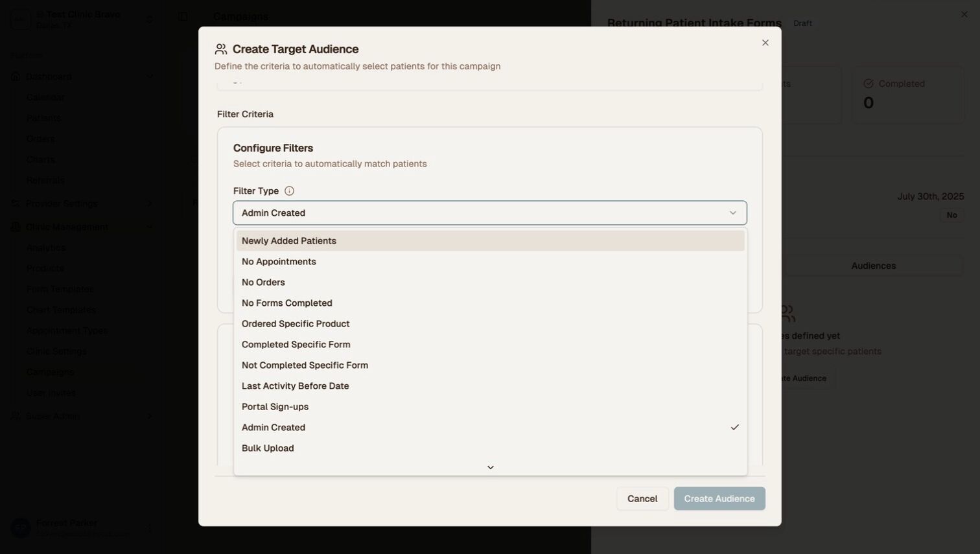Open User Invites in the sidebar
This screenshot has height=554, width=980.
coord(51,393)
